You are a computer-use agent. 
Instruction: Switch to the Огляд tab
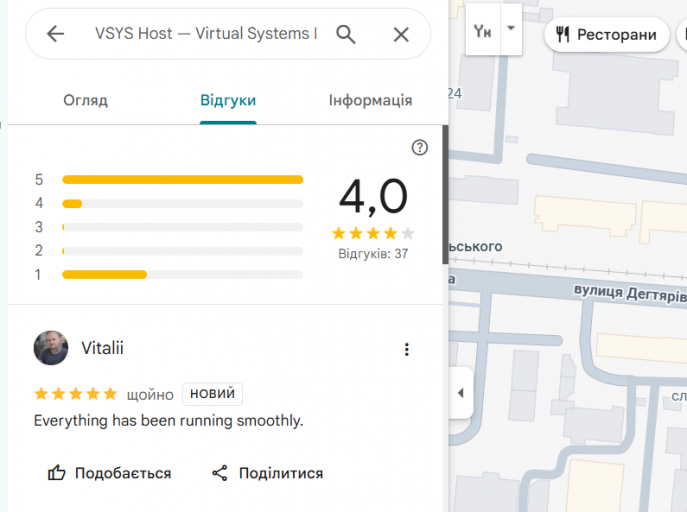pyautogui.click(x=85, y=100)
